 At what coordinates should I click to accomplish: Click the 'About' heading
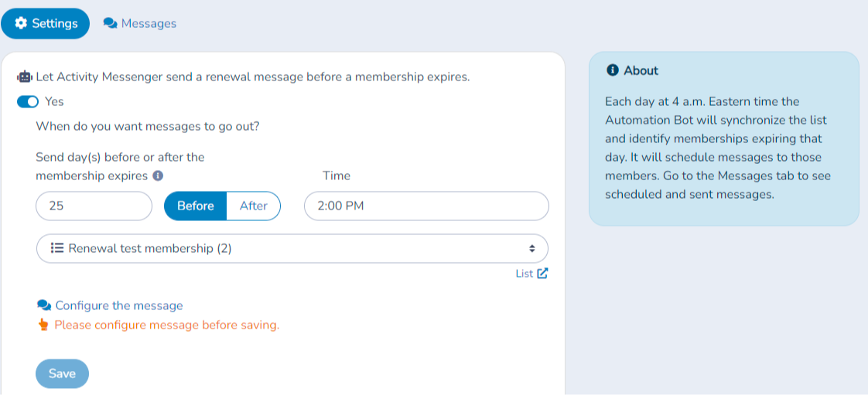pos(641,70)
